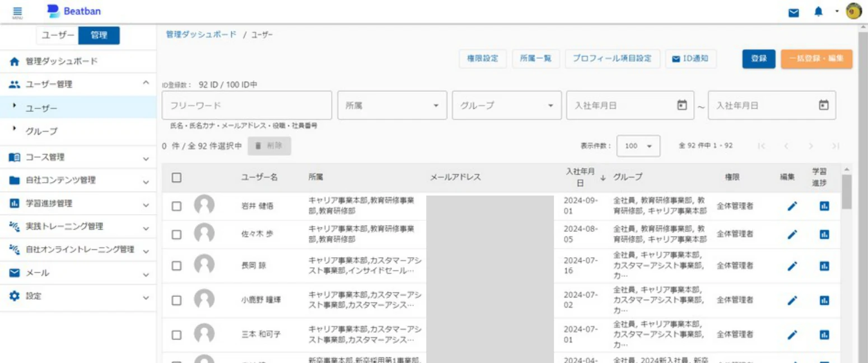The image size is (868, 363).
Task: Open the 所属 filter dropdown
Action: 392,105
